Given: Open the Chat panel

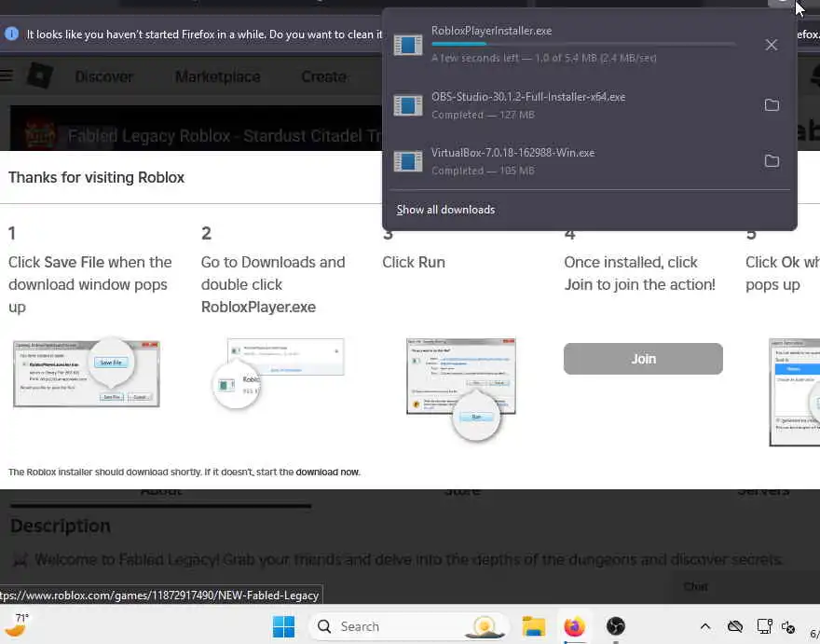Looking at the screenshot, I should point(695,586).
